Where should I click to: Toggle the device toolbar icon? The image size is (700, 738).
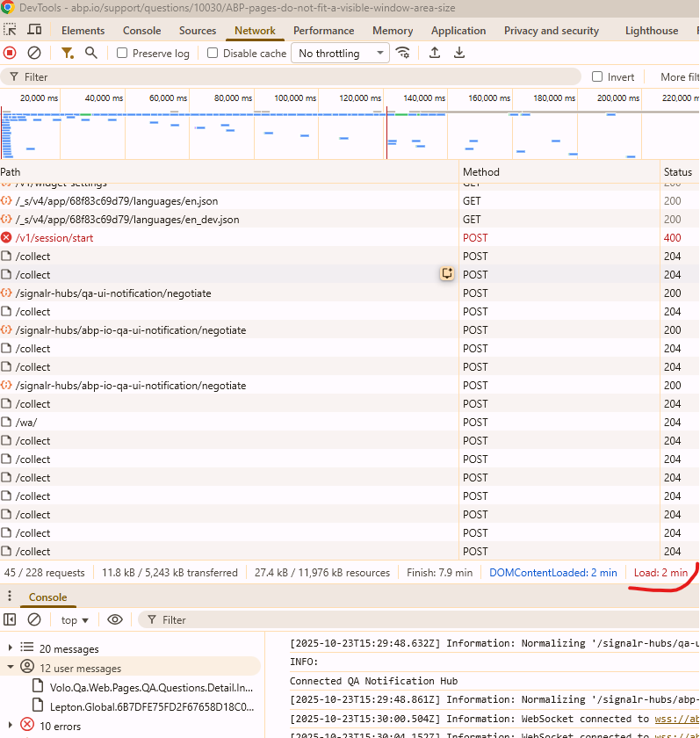pos(34,30)
